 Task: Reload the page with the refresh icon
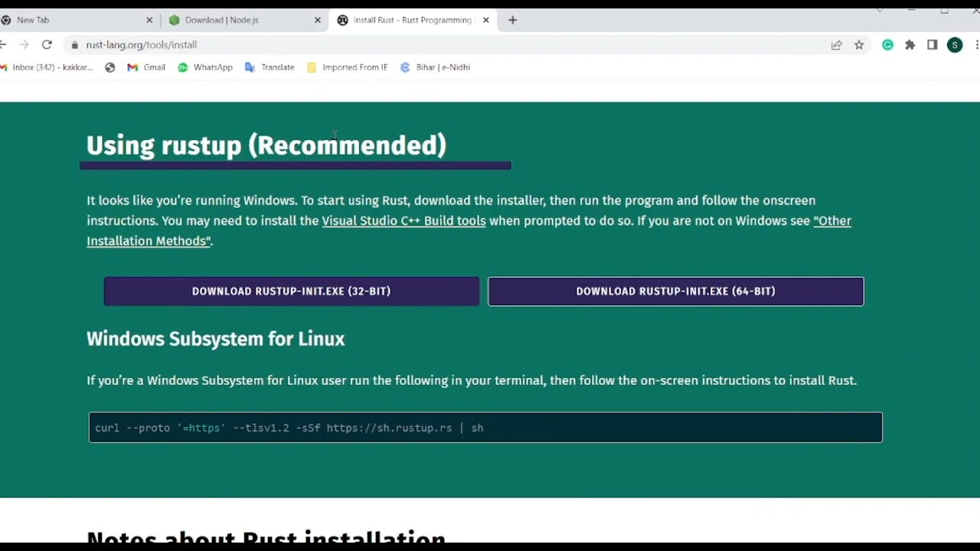47,45
